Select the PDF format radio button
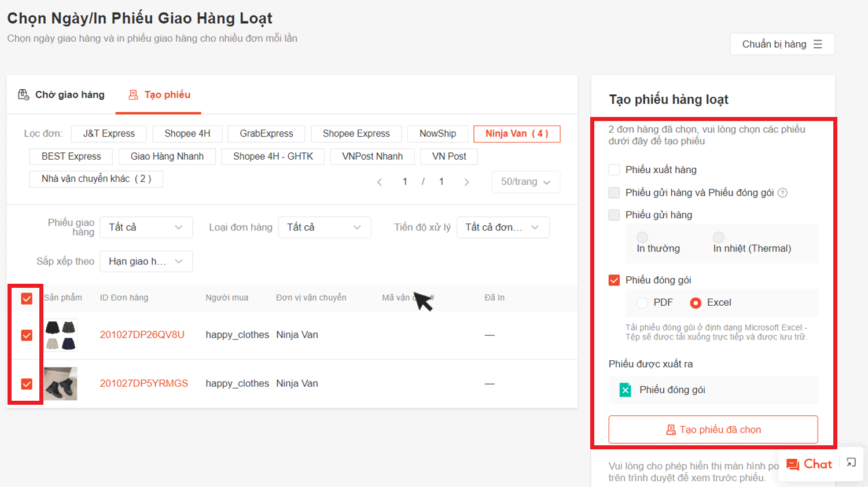The image size is (868, 487). pos(642,302)
